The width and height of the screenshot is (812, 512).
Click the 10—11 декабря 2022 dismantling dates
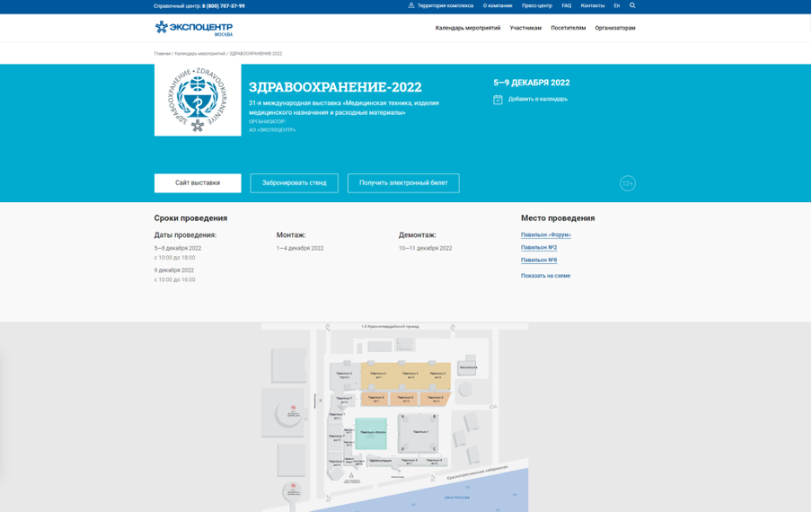click(425, 248)
